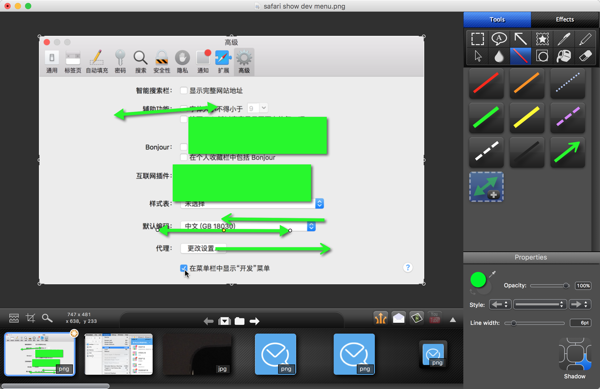Open the green color swatch picker
600x389 pixels.
478,280
